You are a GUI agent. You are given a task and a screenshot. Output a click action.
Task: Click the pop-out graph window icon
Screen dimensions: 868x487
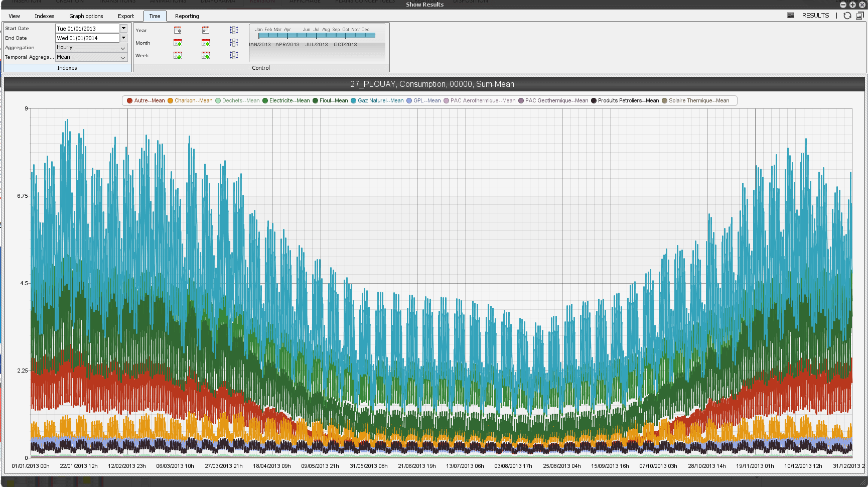[860, 16]
